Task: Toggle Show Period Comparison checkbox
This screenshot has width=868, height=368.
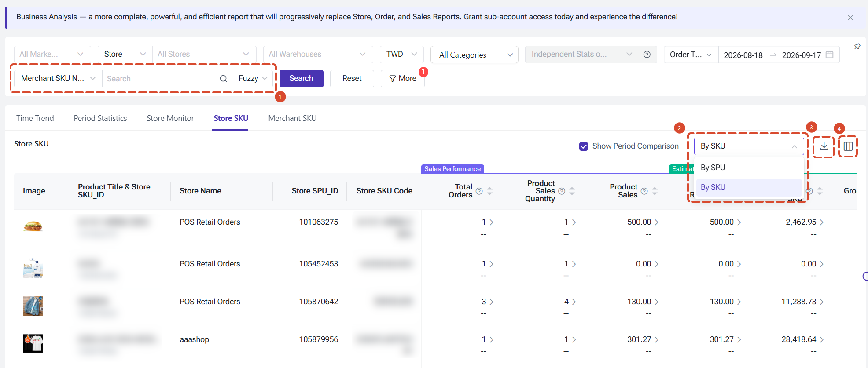Action: pos(584,146)
